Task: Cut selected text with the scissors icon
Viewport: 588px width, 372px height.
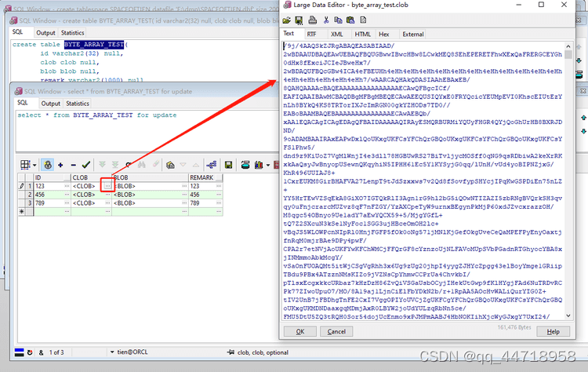Action: (x=326, y=20)
